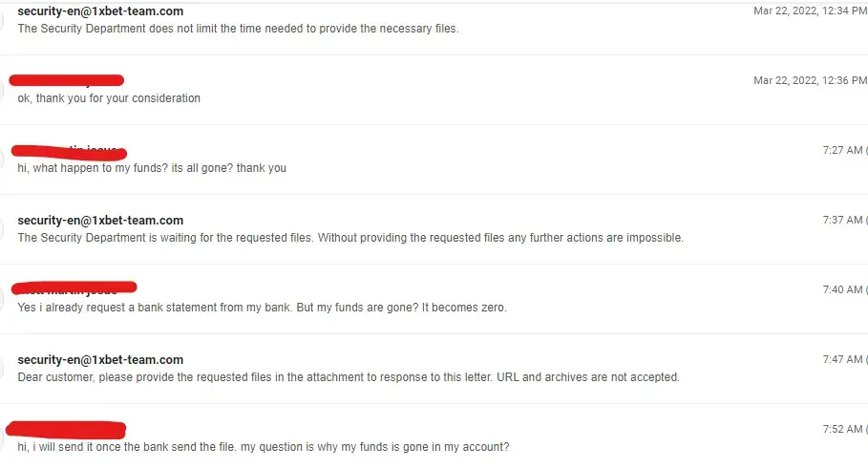Click the 7:47 AM message timestamp

(x=843, y=360)
